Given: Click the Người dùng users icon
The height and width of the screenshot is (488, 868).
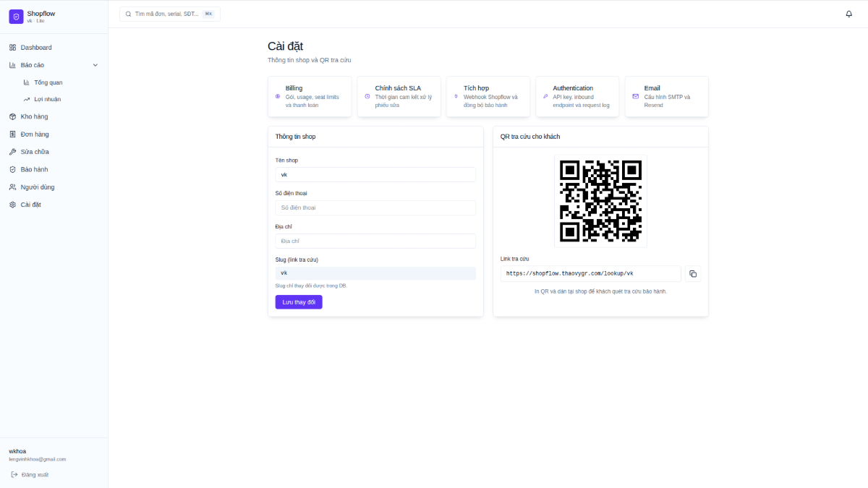Looking at the screenshot, I should [12, 187].
